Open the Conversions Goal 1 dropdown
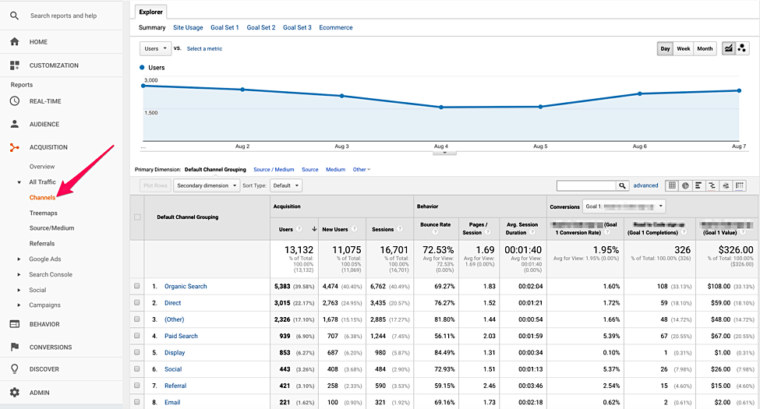 coord(624,206)
